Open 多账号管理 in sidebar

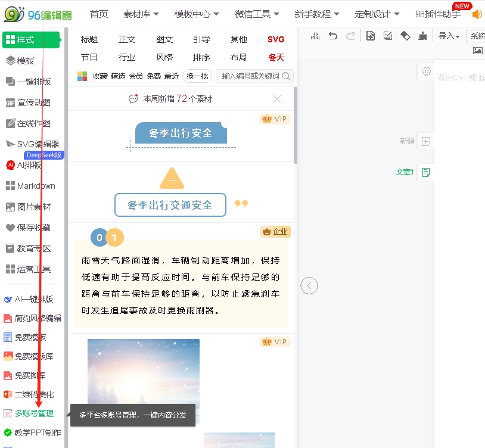(34, 413)
